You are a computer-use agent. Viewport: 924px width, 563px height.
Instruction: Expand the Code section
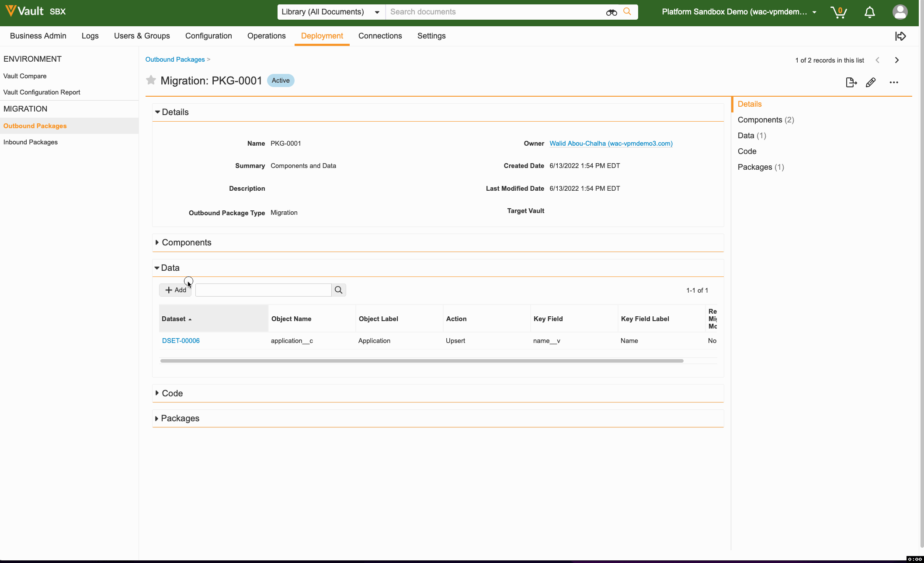coord(172,393)
